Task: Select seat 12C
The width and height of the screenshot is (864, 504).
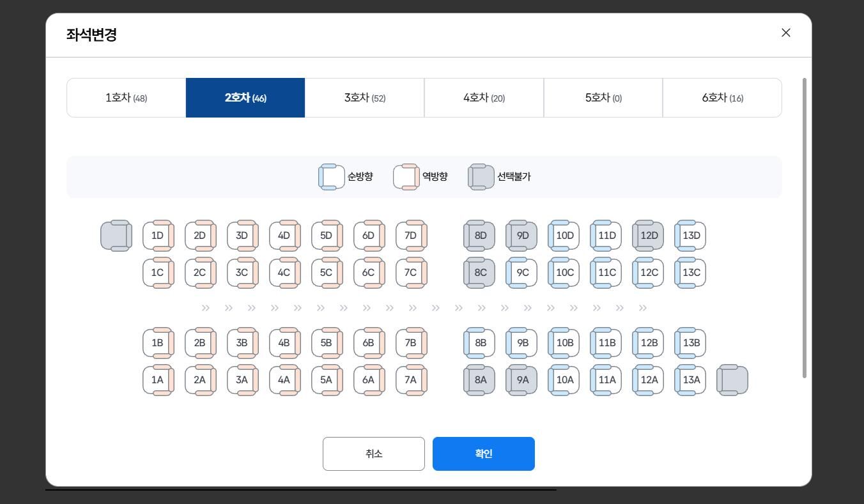Action: (648, 273)
